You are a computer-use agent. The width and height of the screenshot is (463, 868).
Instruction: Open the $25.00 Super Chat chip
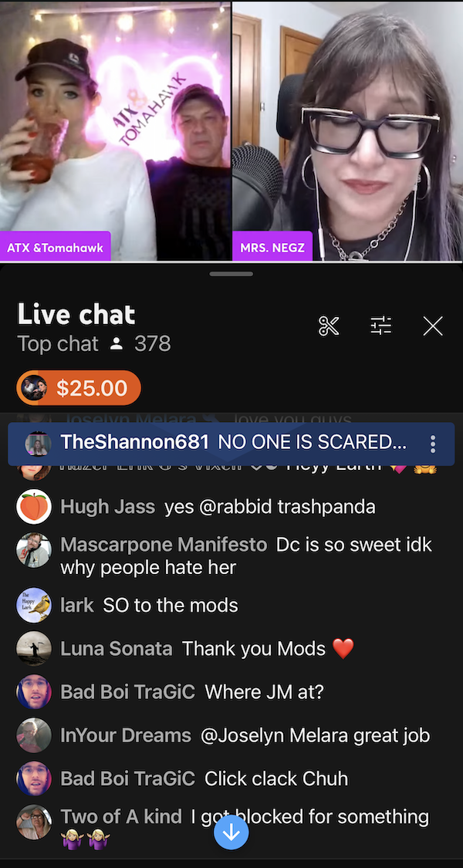(x=79, y=388)
